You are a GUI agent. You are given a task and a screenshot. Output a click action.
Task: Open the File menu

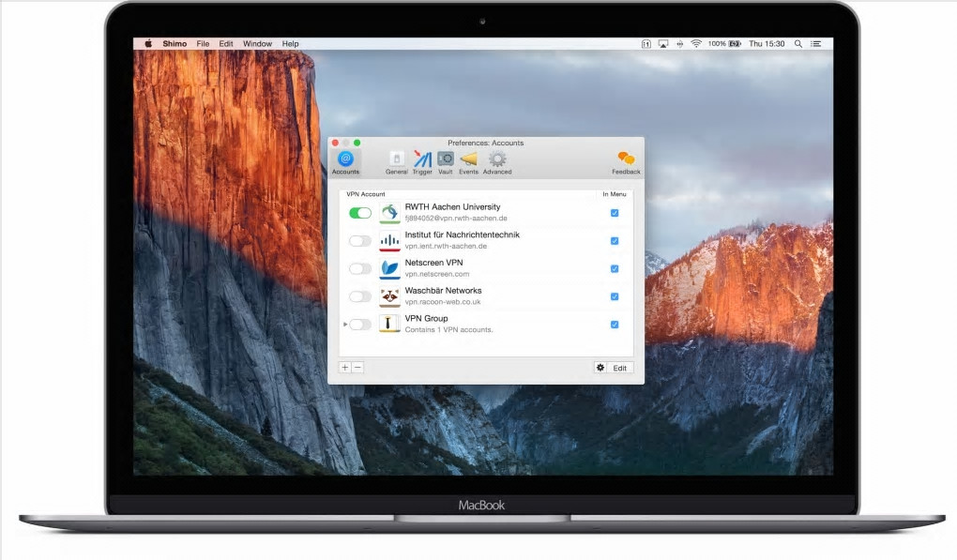(203, 44)
